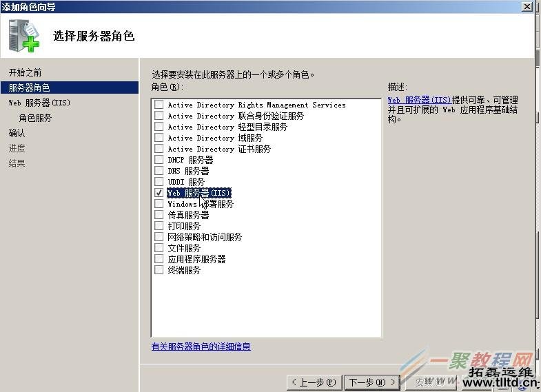The height and width of the screenshot is (392, 541).
Task: Check Active Directory 轻型目录服务 checkbox
Action: (x=159, y=127)
